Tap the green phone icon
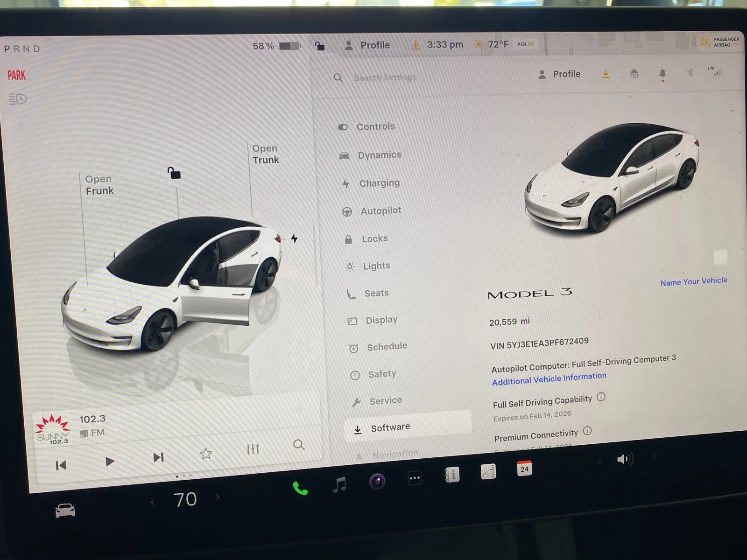 300,488
